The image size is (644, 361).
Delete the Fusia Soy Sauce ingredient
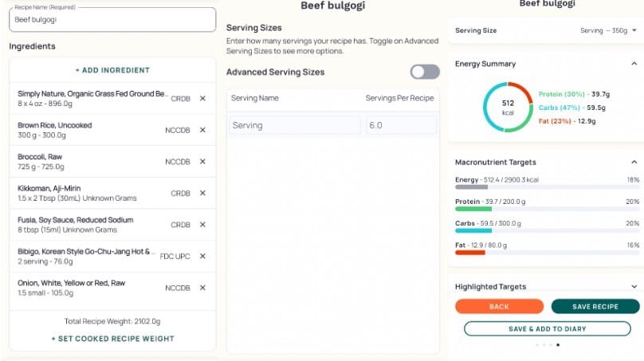click(x=202, y=225)
